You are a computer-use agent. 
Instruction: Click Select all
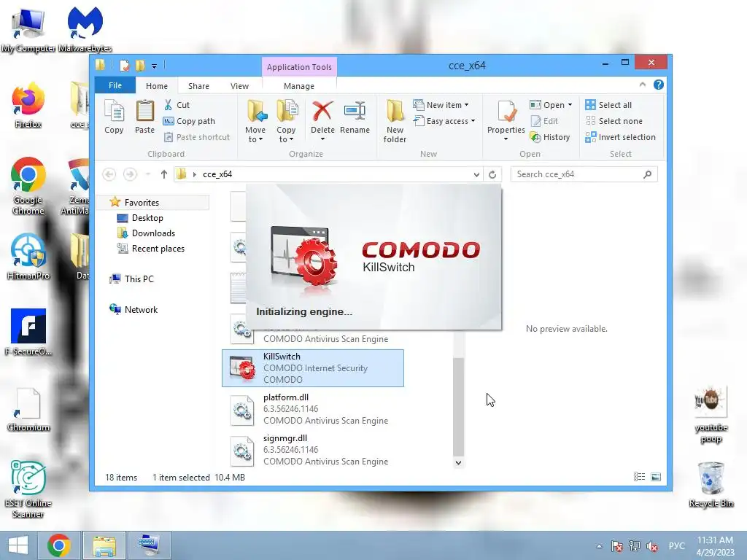(x=608, y=105)
